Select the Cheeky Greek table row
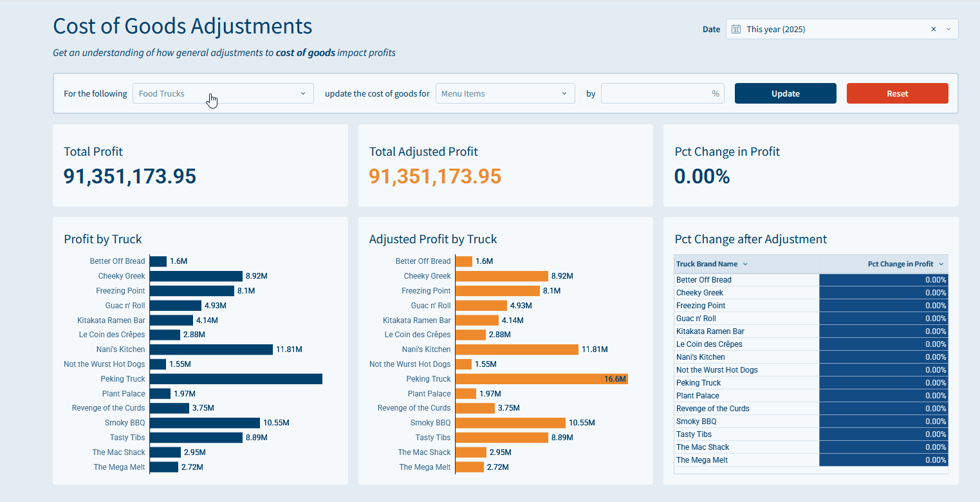The height and width of the screenshot is (502, 980). pyautogui.click(x=699, y=293)
